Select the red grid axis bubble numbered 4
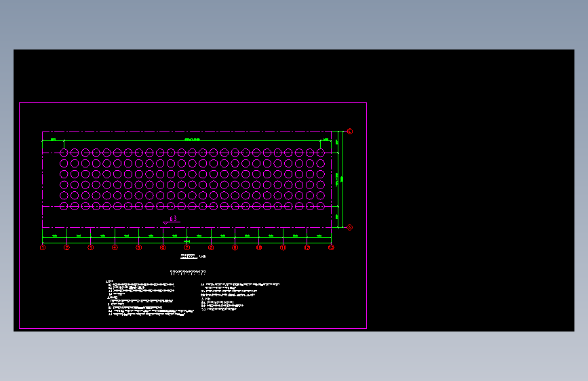This screenshot has width=588, height=381. point(115,247)
